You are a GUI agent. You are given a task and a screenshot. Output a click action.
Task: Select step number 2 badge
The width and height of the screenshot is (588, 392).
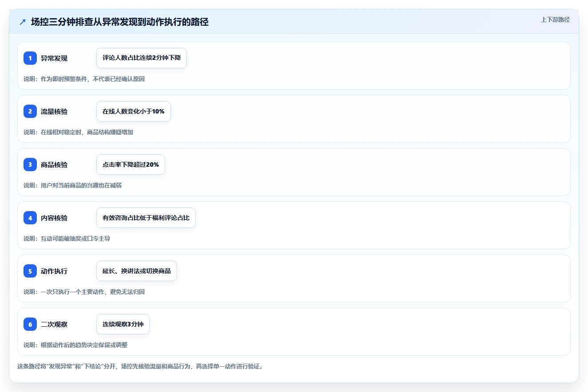click(x=30, y=111)
